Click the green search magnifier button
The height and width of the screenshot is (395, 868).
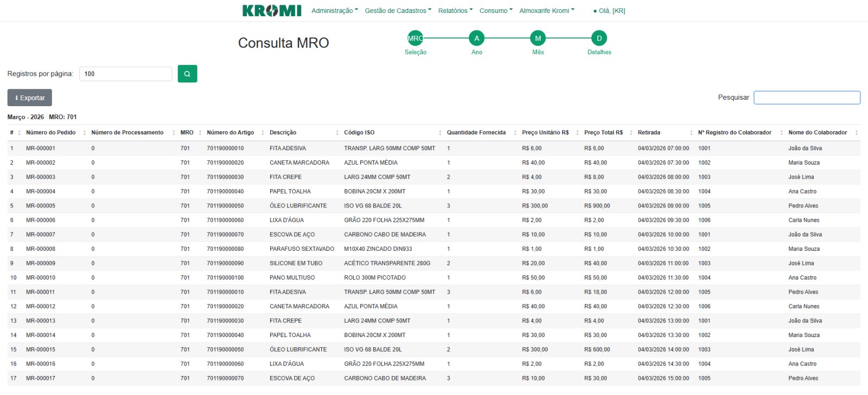[187, 74]
